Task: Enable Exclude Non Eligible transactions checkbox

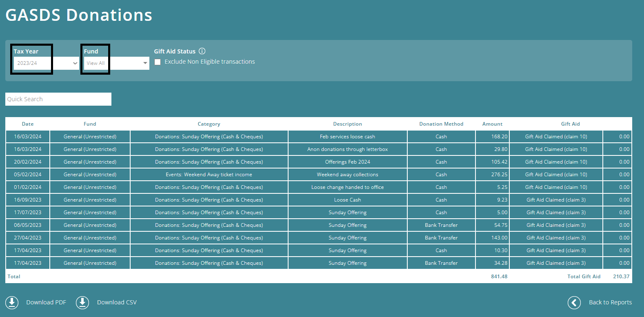Action: click(x=158, y=62)
